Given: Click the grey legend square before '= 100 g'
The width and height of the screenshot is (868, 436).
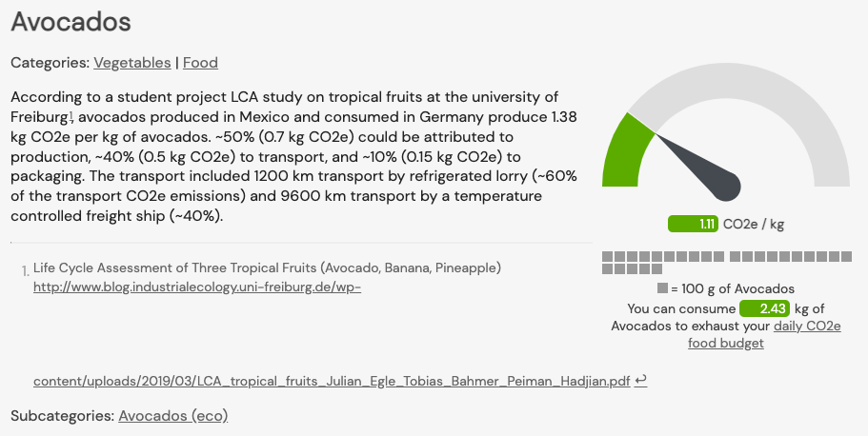Looking at the screenshot, I should click(662, 288).
